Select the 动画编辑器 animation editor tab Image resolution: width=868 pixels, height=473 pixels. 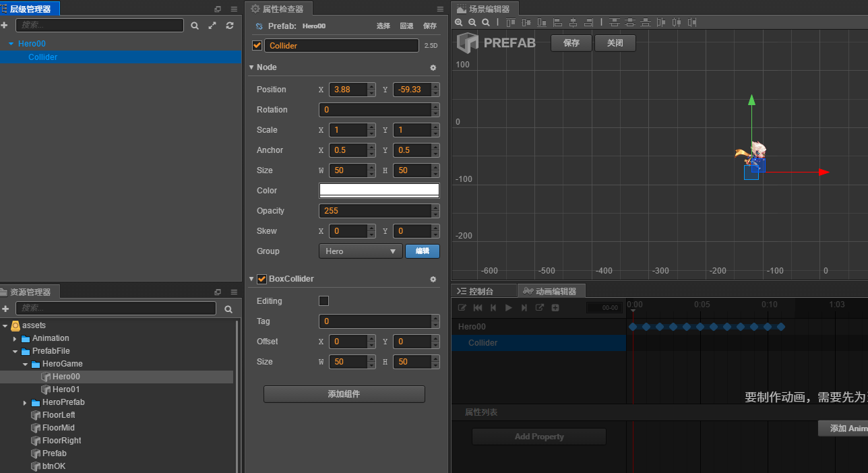[551, 291]
